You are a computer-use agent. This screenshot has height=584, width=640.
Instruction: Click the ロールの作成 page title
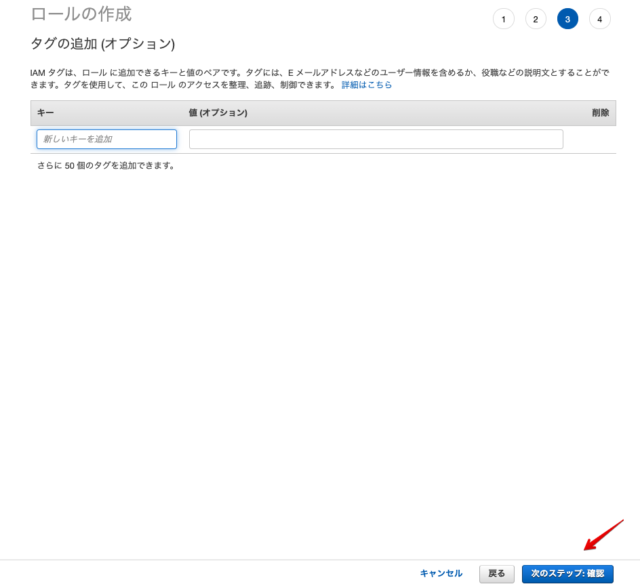(81, 14)
